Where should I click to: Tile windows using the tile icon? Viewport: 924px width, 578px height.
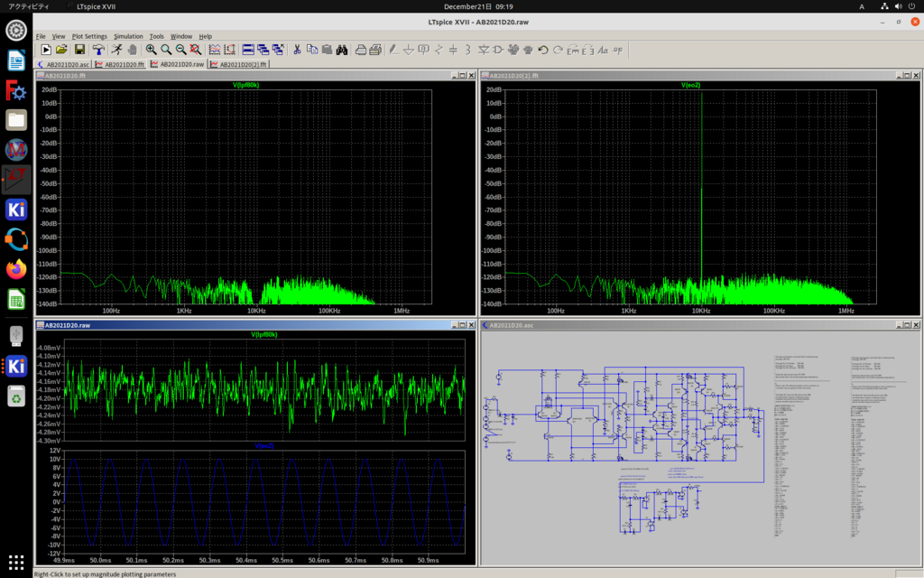click(x=248, y=51)
